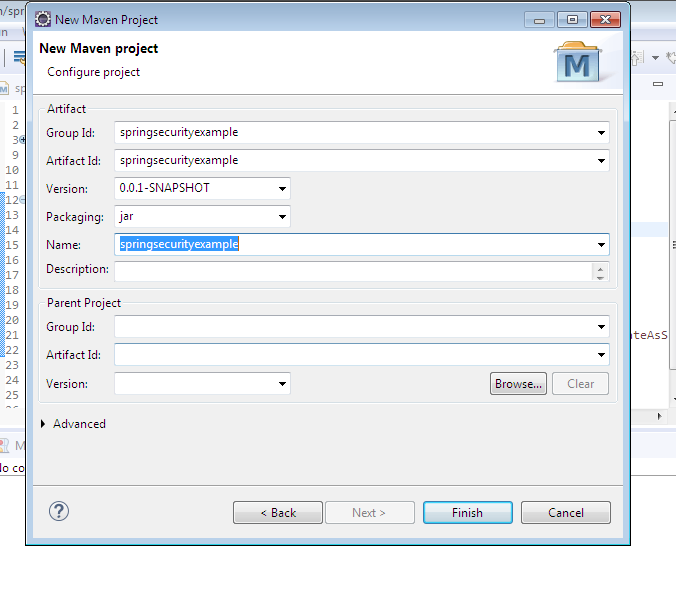This screenshot has width=676, height=602.
Task: Click the Cancel button
Action: [x=565, y=513]
